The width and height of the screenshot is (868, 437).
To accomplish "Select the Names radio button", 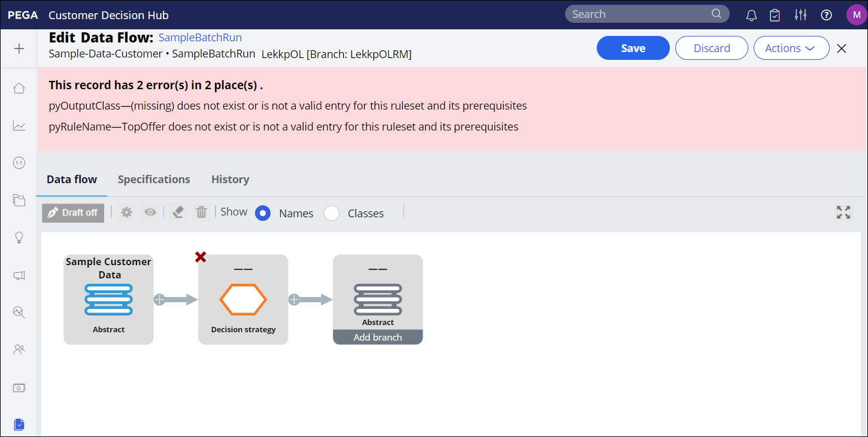I will (x=263, y=213).
